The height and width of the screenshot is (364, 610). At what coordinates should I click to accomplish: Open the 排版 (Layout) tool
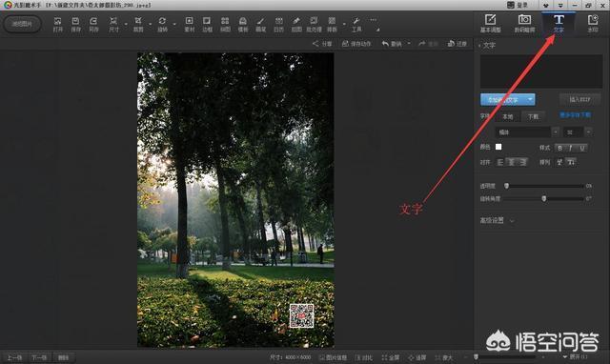click(332, 24)
